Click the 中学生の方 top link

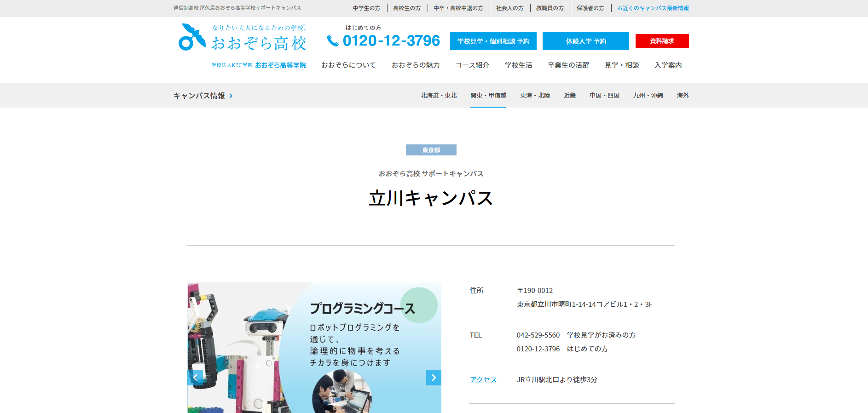pos(366,8)
